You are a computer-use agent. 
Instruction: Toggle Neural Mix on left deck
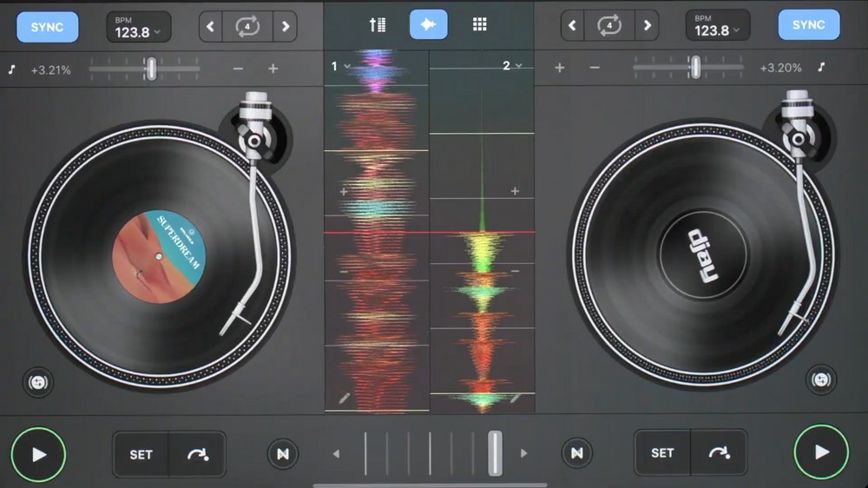[283, 454]
